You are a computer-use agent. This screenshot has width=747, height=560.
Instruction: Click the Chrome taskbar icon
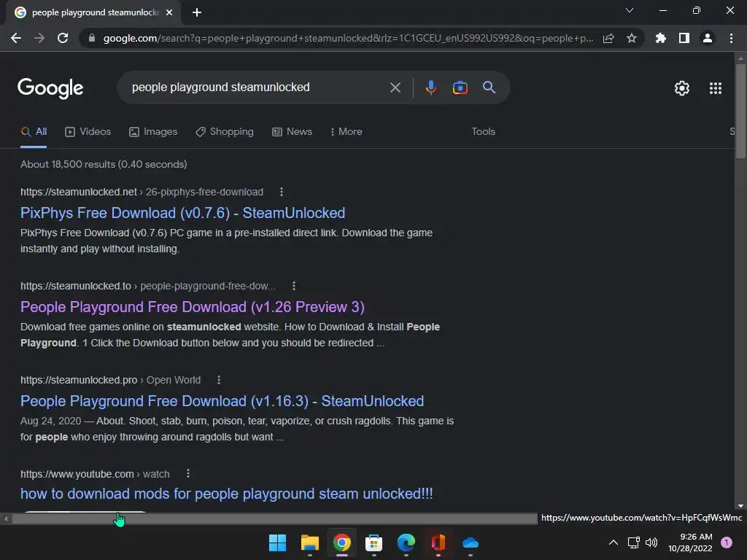click(x=341, y=542)
